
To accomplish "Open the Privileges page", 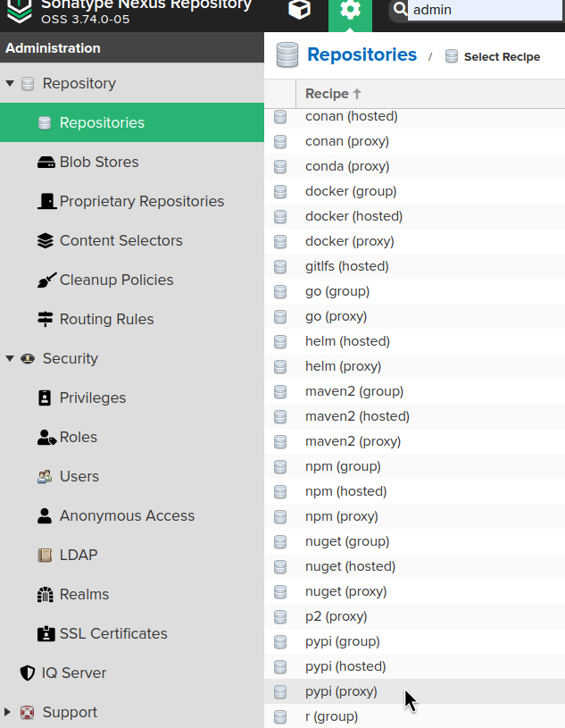I will click(x=132, y=397).
